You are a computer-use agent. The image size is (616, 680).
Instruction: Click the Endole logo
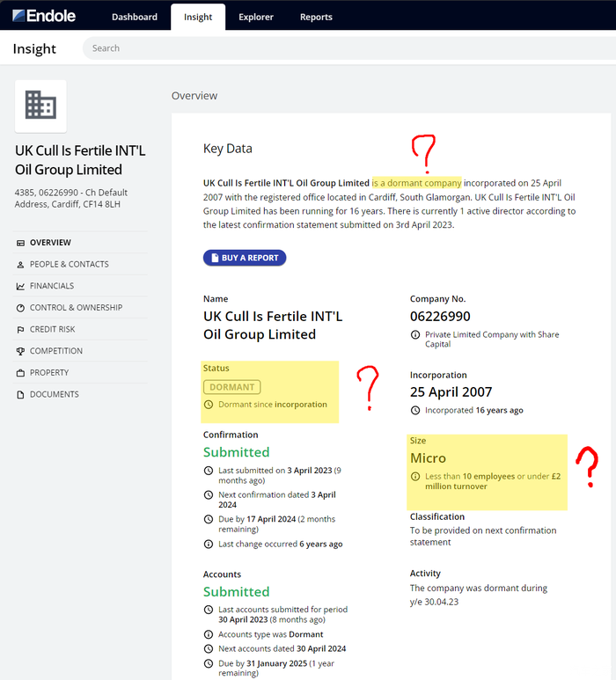click(44, 16)
